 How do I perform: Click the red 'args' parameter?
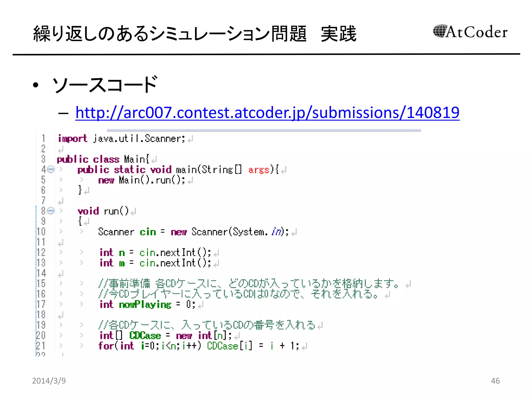[x=258, y=170]
